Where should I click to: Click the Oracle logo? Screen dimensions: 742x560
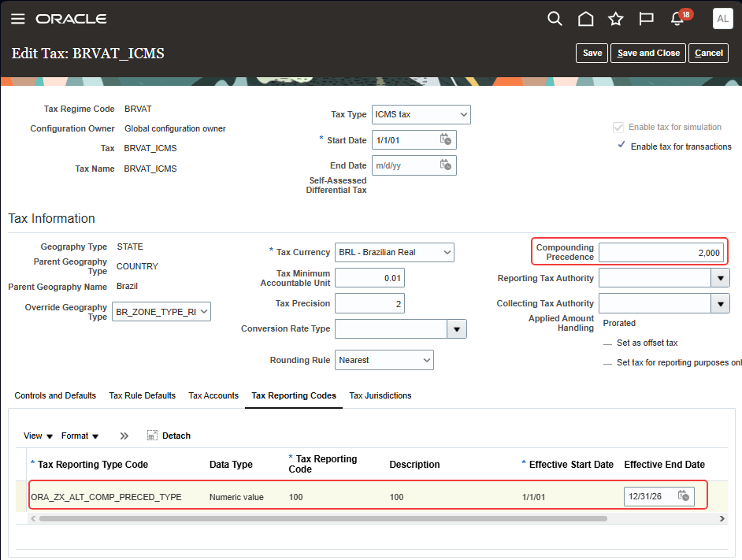[71, 19]
